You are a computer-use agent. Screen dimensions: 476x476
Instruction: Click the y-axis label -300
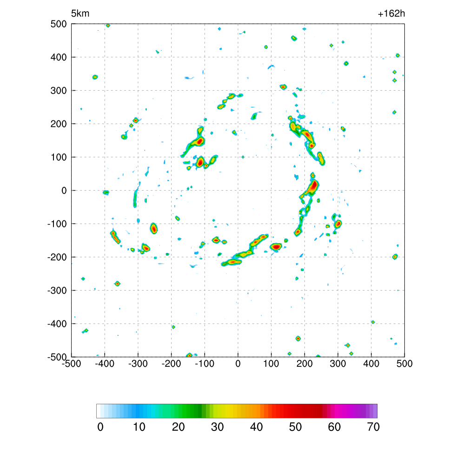pyautogui.click(x=57, y=291)
